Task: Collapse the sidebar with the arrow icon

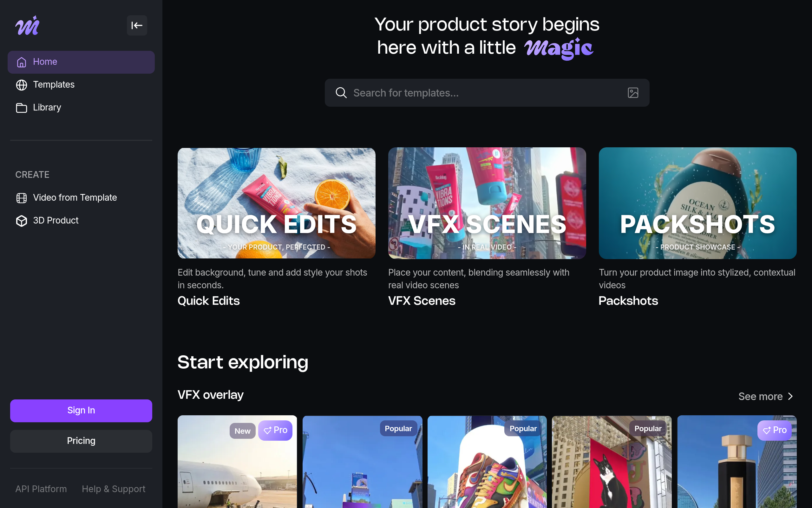Action: 137,25
